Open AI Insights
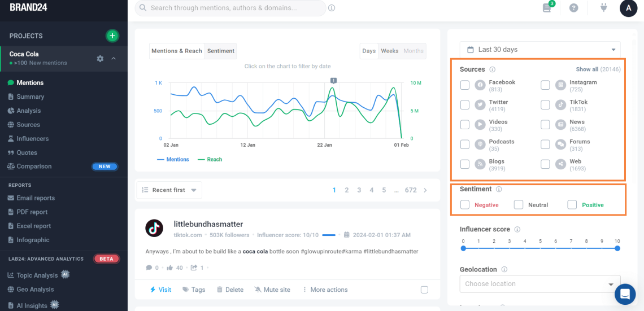The height and width of the screenshot is (311, 644). coord(33,305)
